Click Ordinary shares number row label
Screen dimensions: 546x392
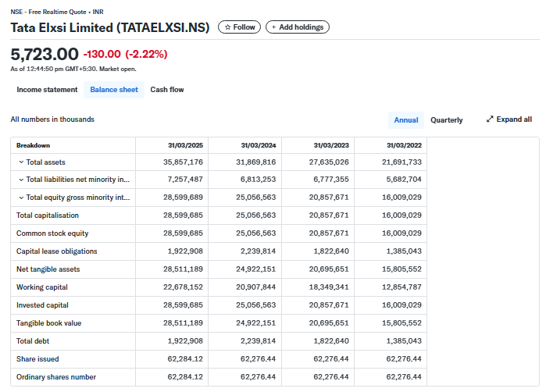tap(56, 377)
